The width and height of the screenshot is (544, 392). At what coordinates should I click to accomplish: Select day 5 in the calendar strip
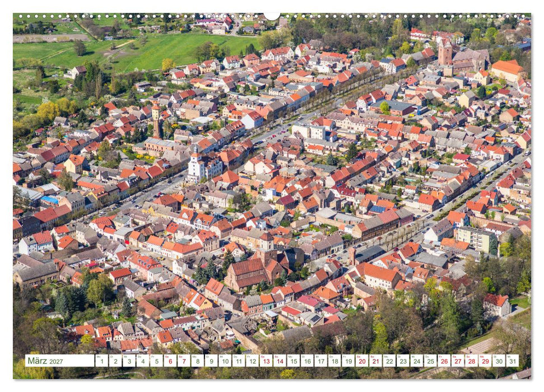[x=156, y=361]
